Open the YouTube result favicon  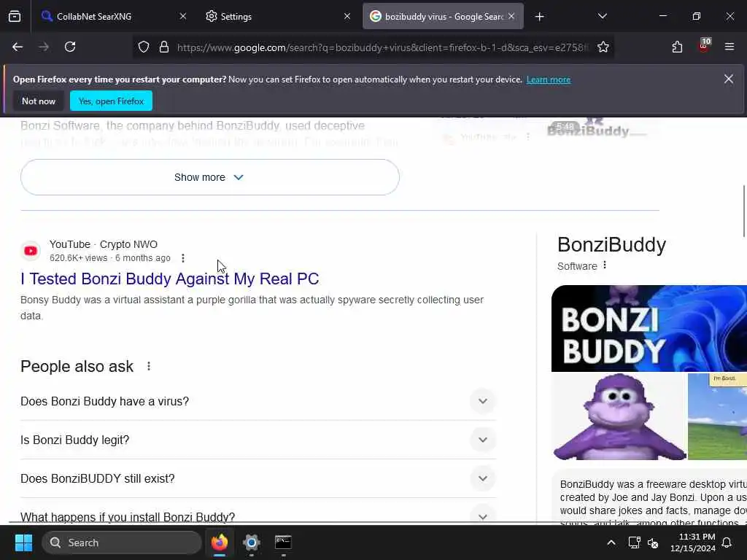point(31,251)
